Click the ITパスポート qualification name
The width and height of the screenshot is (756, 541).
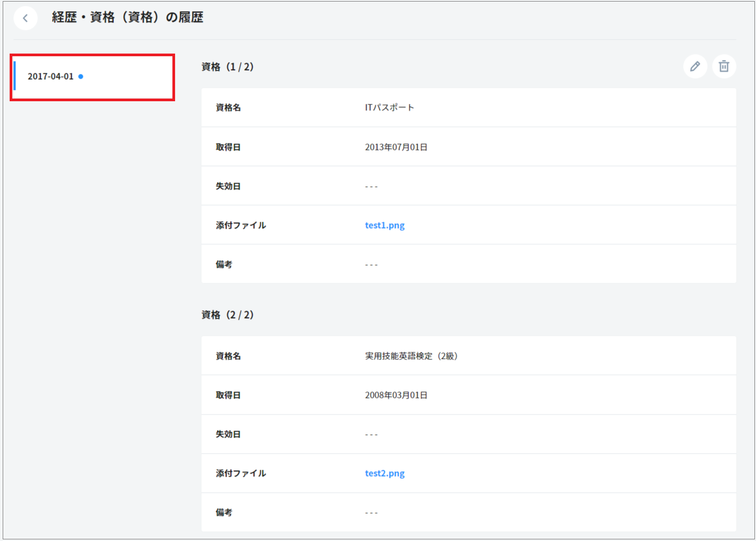[389, 108]
